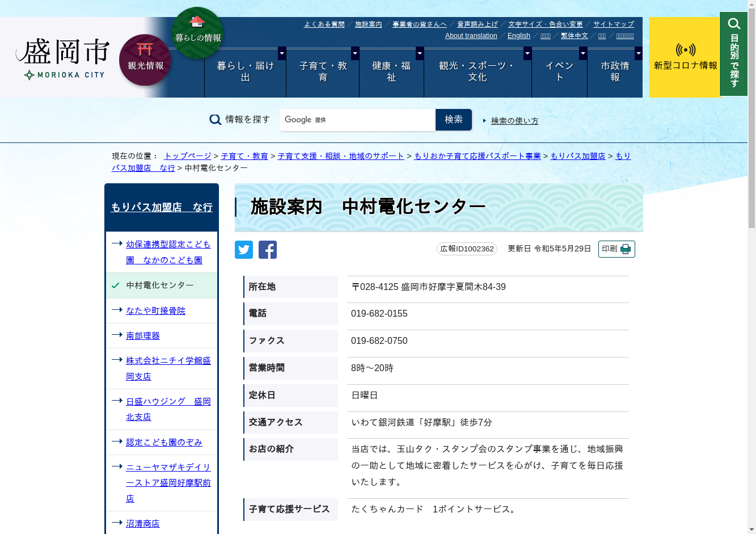The height and width of the screenshot is (534, 756).
Task: Go to トップページ breadcrumb
Action: click(x=188, y=156)
